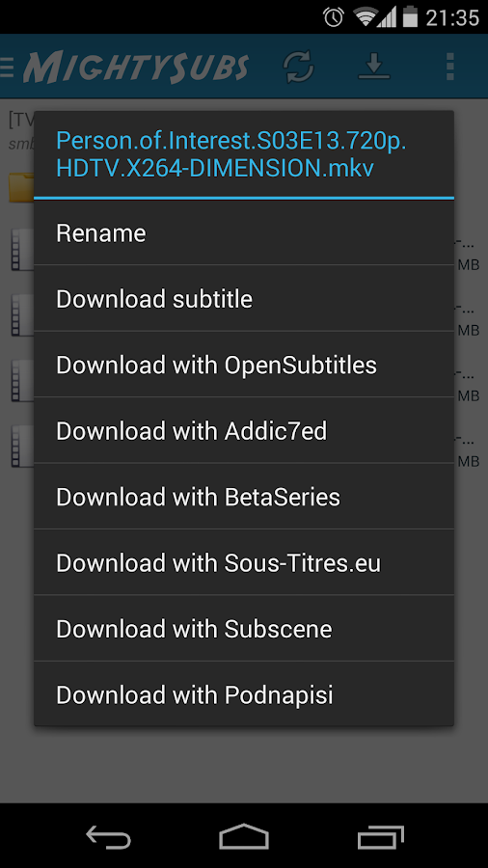The image size is (488, 868).
Task: Tap the recent apps navigation button
Action: click(x=380, y=836)
